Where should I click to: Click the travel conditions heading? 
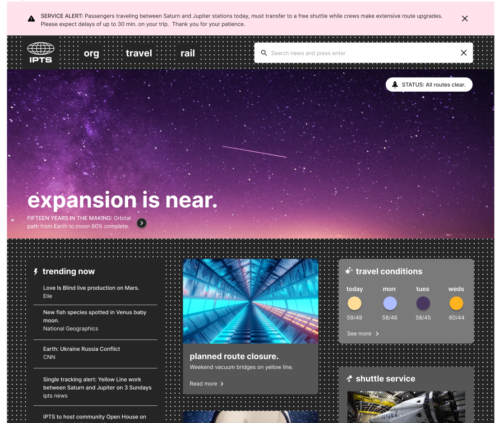pyautogui.click(x=389, y=271)
